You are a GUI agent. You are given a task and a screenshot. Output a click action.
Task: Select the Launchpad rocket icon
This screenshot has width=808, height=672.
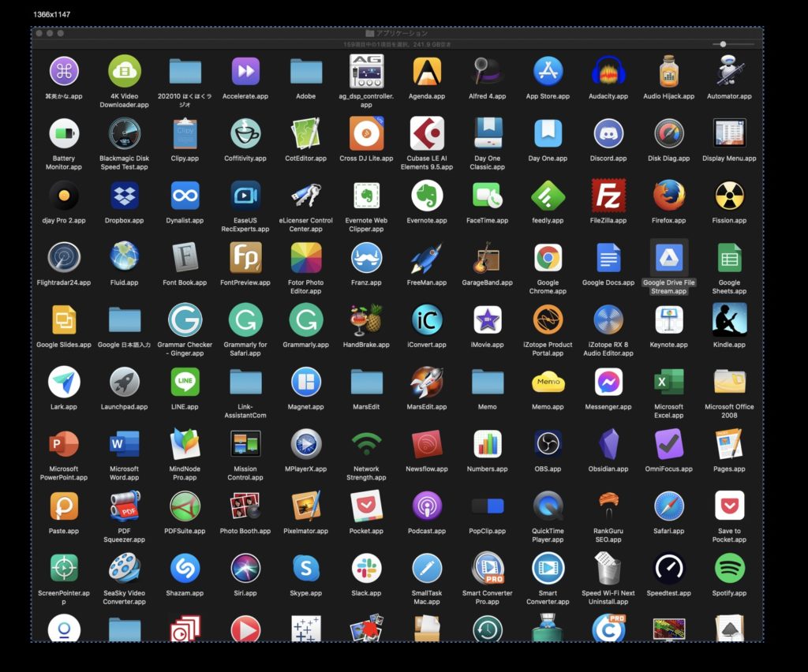pyautogui.click(x=124, y=382)
